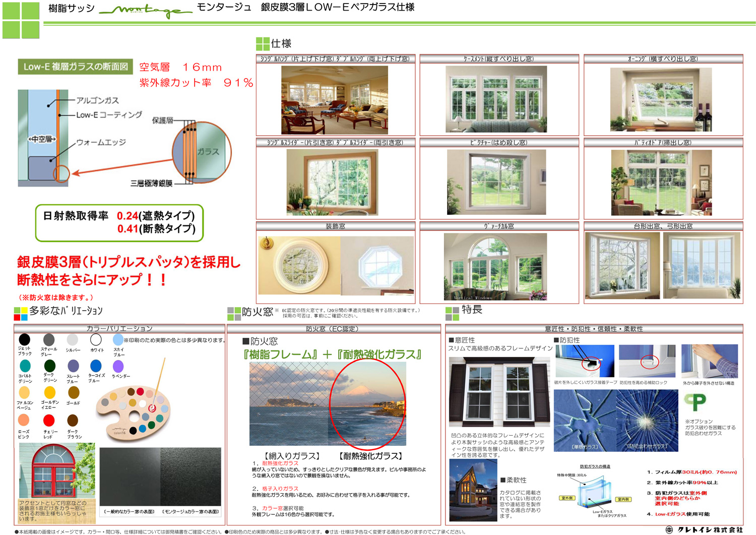756x535 pixels.
Task: Open the bay window (台形出窓) left photo
Action: pyautogui.click(x=622, y=266)
